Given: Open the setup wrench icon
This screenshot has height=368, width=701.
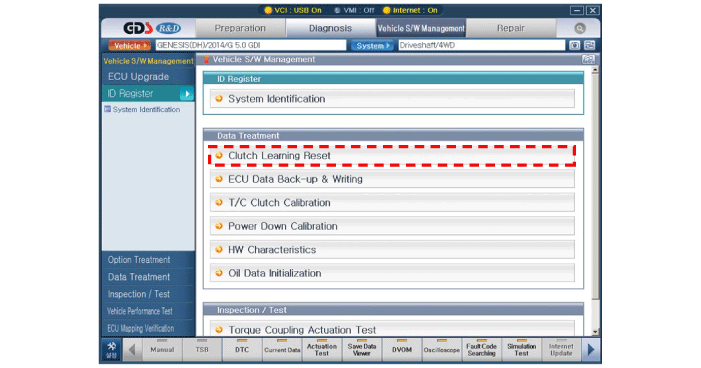Looking at the screenshot, I should pyautogui.click(x=111, y=350).
